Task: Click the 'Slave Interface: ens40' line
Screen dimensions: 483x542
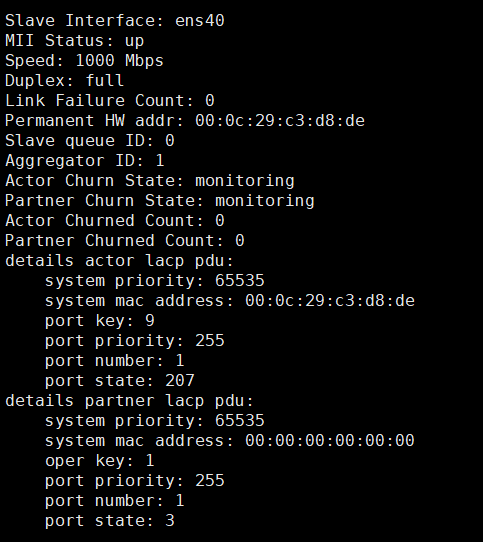Action: (x=115, y=20)
